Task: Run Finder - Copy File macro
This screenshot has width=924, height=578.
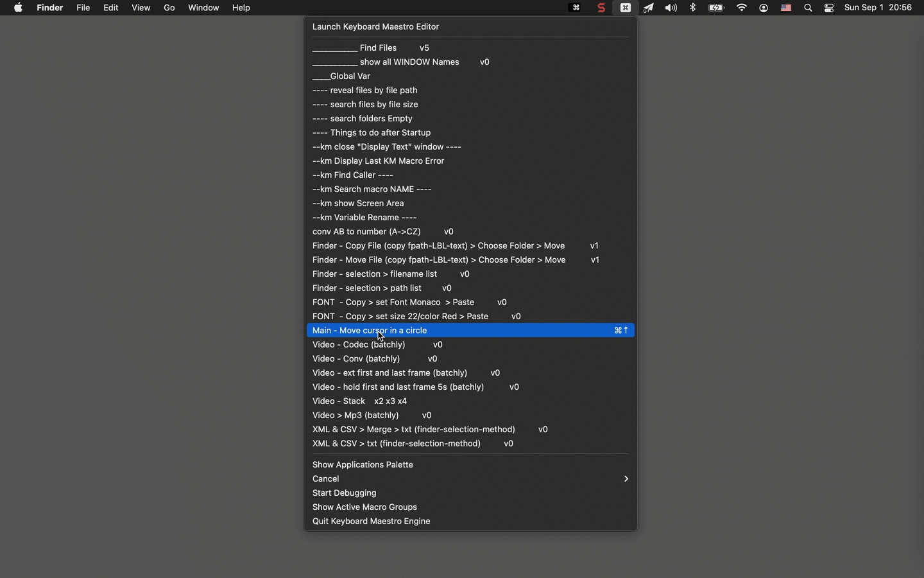Action: click(x=470, y=246)
